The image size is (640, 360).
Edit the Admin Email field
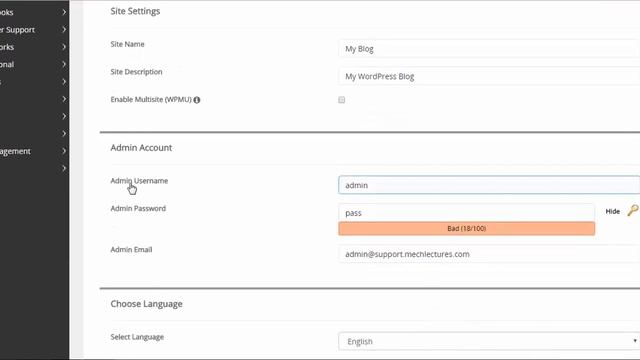(489, 254)
